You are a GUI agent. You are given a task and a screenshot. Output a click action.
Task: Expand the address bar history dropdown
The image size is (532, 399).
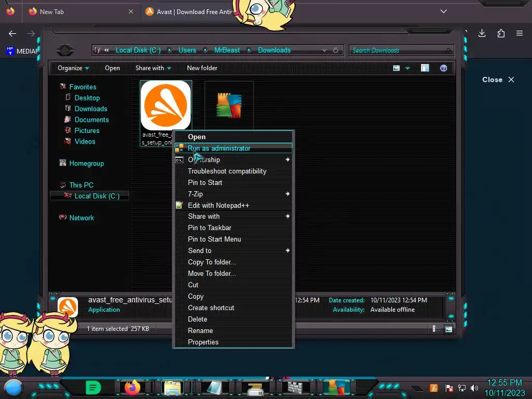click(324, 50)
